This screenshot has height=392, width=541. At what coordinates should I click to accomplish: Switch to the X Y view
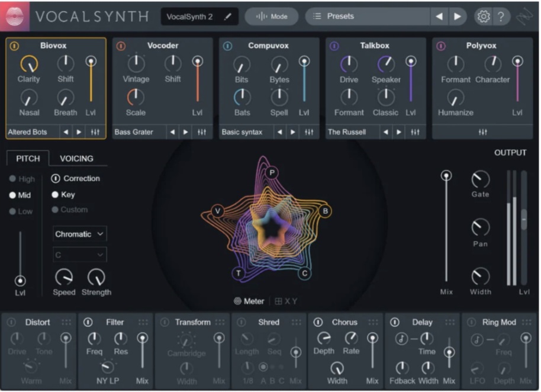[286, 301]
